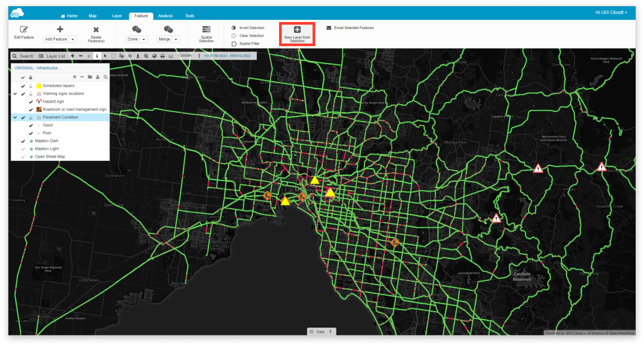Screen dimensions: 644x346
Task: Open the Tools menu tab
Action: [190, 16]
